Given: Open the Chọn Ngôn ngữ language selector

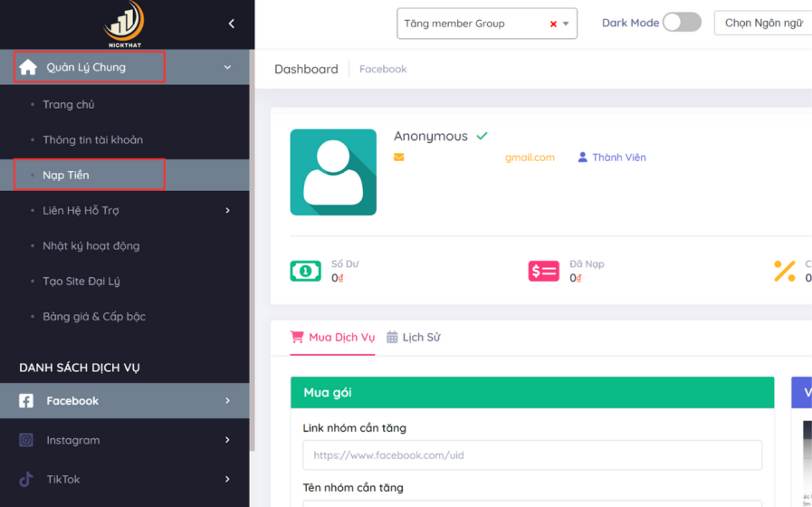Looking at the screenshot, I should pos(763,23).
